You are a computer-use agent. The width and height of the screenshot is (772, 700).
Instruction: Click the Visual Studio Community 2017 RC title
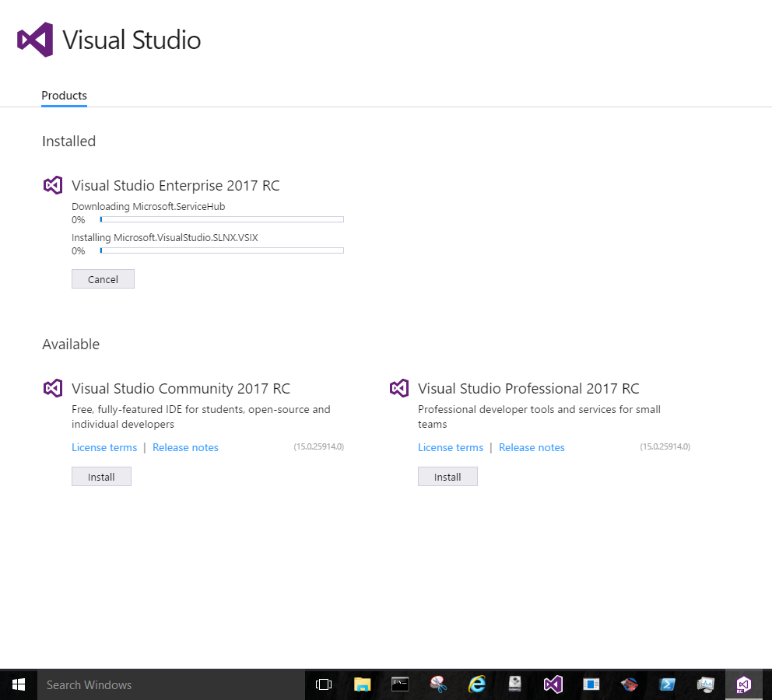click(181, 388)
